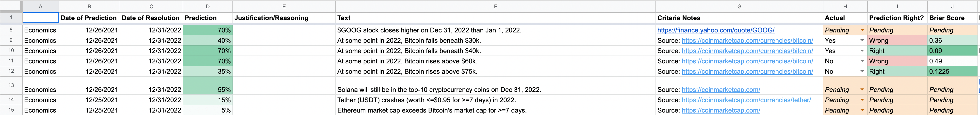Image resolution: width=980 pixels, height=115 pixels.
Task: Select the column H header
Action: tap(845, 6)
